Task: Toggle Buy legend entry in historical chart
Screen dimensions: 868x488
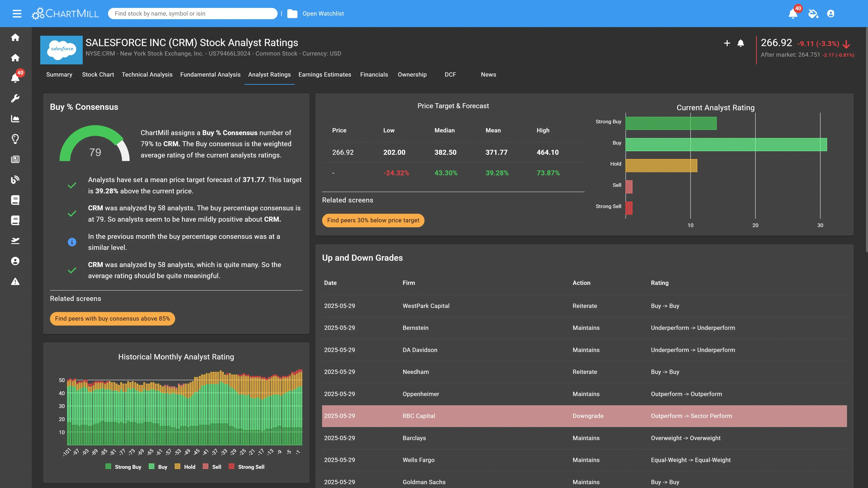Action: click(158, 467)
